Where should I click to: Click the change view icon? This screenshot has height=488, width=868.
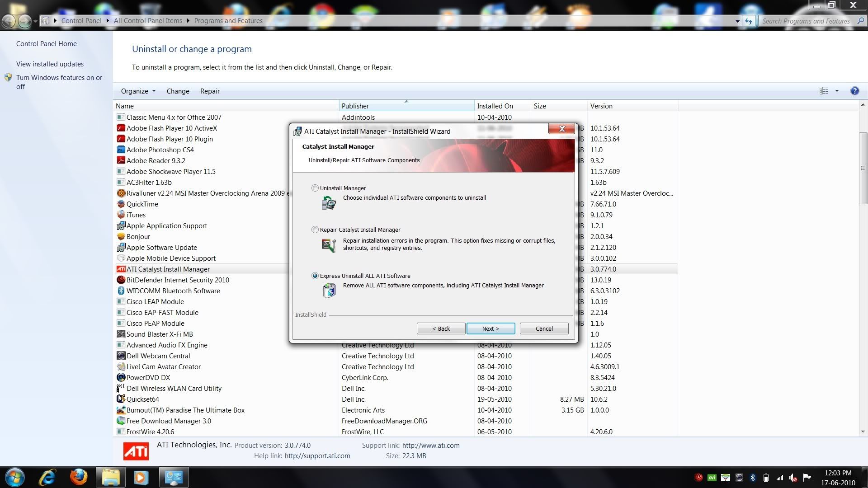[x=824, y=91]
